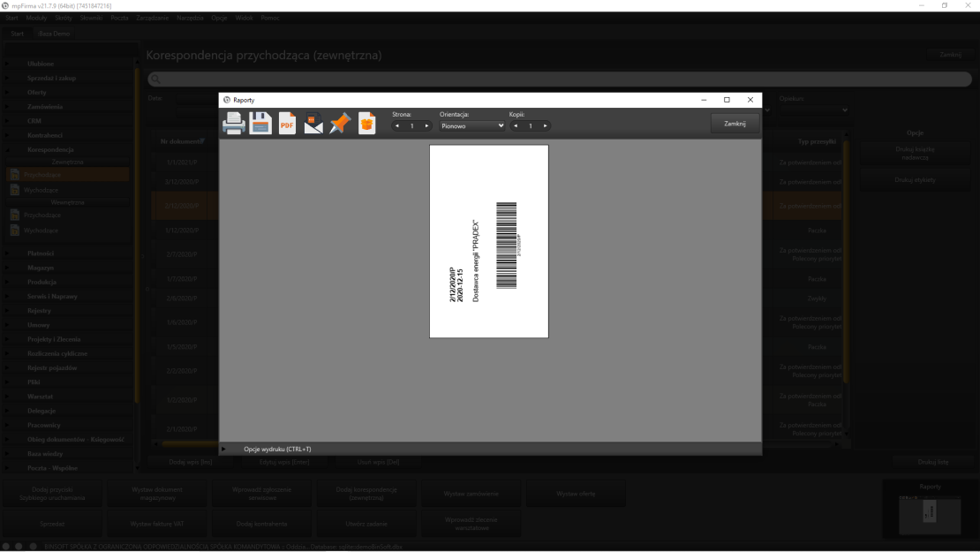The width and height of the screenshot is (980, 552).
Task: Click the search field in main window
Action: click(560, 79)
